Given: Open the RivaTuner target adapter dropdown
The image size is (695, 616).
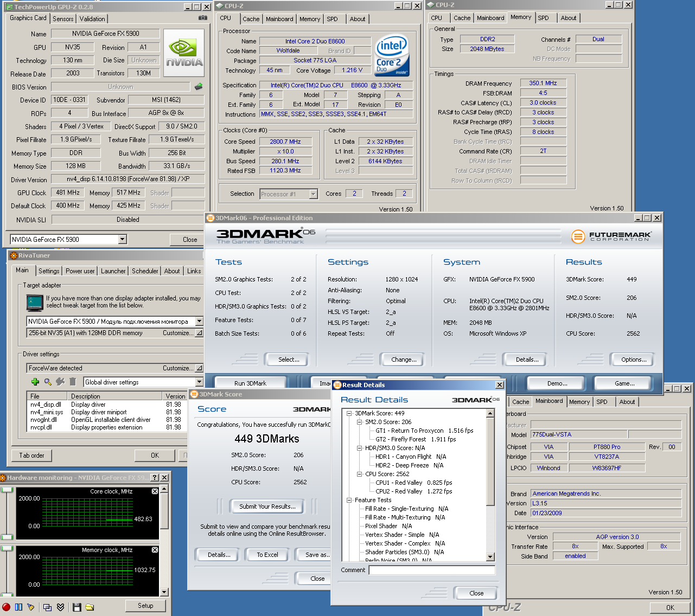Looking at the screenshot, I should tap(199, 321).
